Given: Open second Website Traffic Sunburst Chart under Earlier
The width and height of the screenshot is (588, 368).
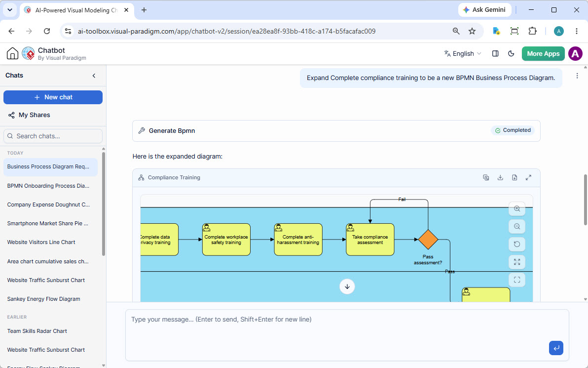Looking at the screenshot, I should (x=50, y=350).
